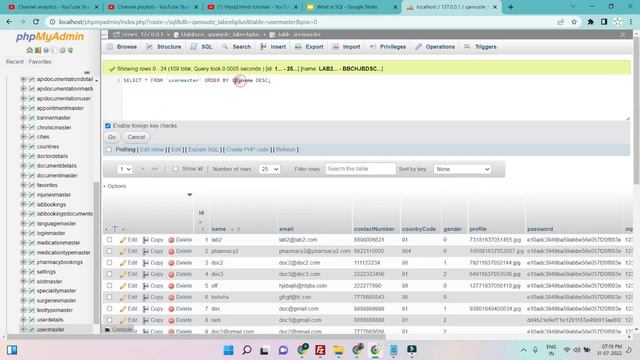Expand the settings table node
Image resolution: width=640 pixels, height=360 pixels.
23,271
